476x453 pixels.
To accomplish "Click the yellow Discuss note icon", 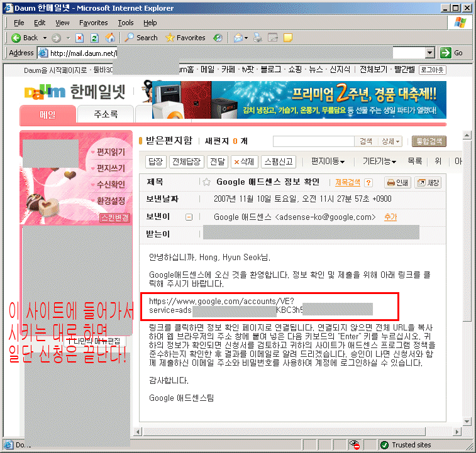I will [287, 38].
